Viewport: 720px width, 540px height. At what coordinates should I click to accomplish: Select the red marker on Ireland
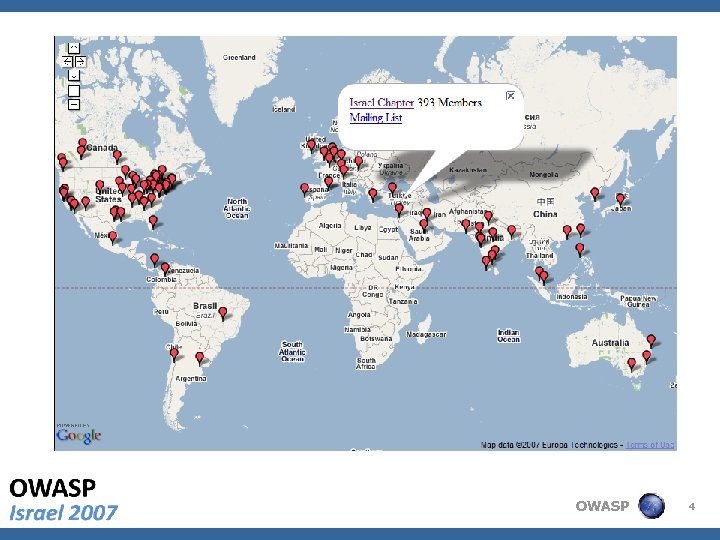pyautogui.click(x=311, y=146)
